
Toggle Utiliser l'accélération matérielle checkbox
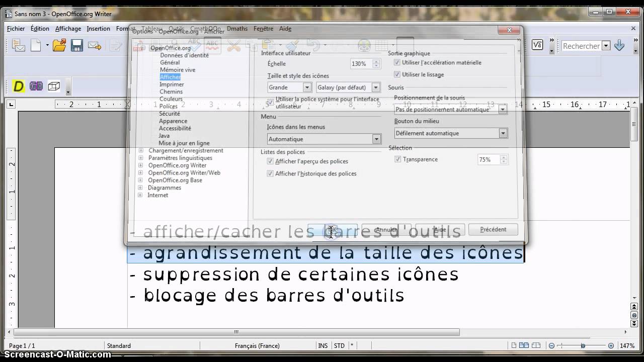pyautogui.click(x=397, y=63)
